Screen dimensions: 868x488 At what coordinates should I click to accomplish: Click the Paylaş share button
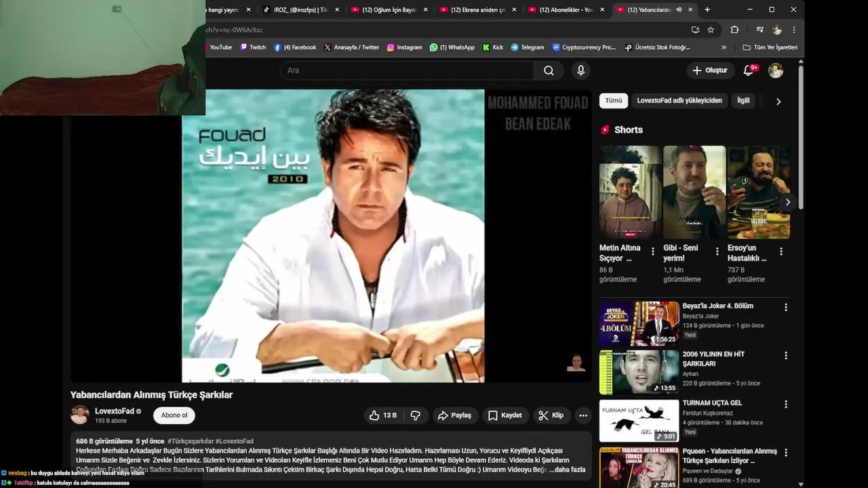click(454, 415)
